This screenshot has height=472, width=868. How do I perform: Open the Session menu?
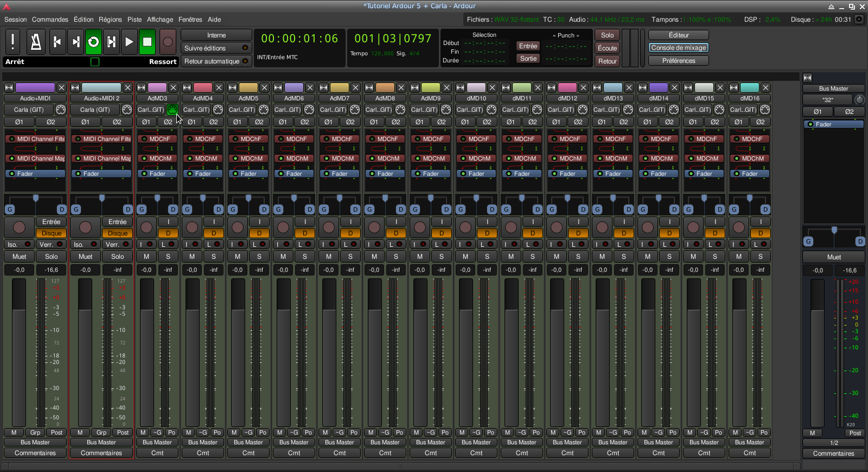15,20
